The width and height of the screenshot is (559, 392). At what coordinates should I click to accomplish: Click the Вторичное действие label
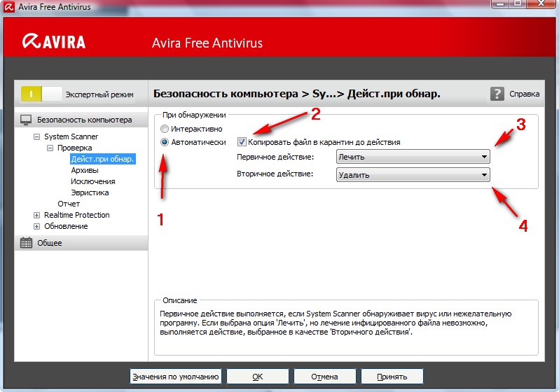[275, 174]
